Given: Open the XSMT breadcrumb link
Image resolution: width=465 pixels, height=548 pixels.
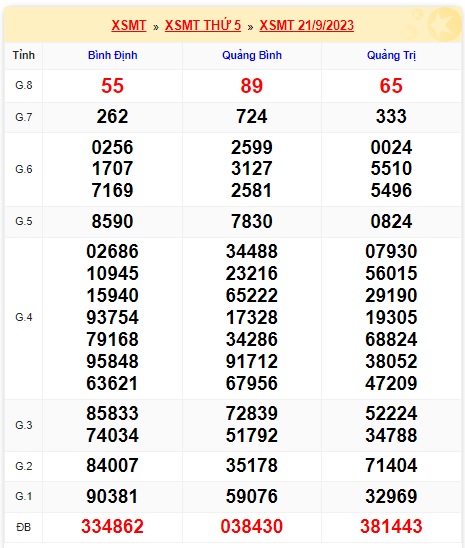Looking at the screenshot, I should click(129, 25).
